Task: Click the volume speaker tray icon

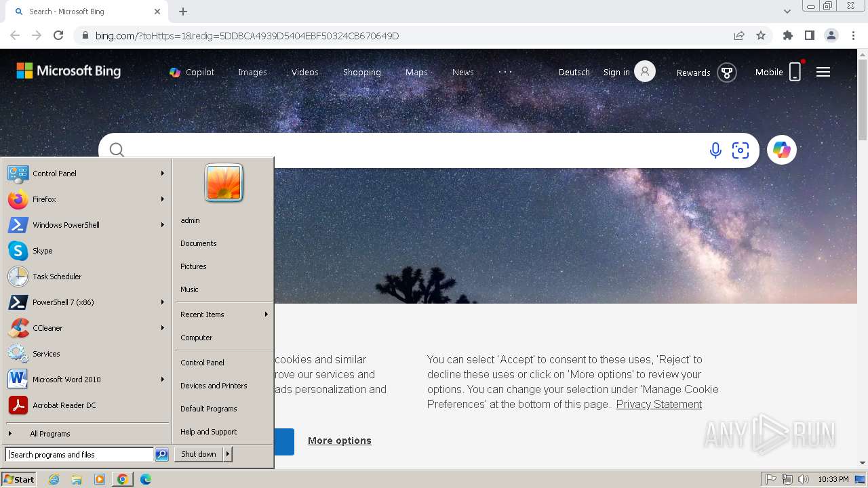Action: click(803, 479)
